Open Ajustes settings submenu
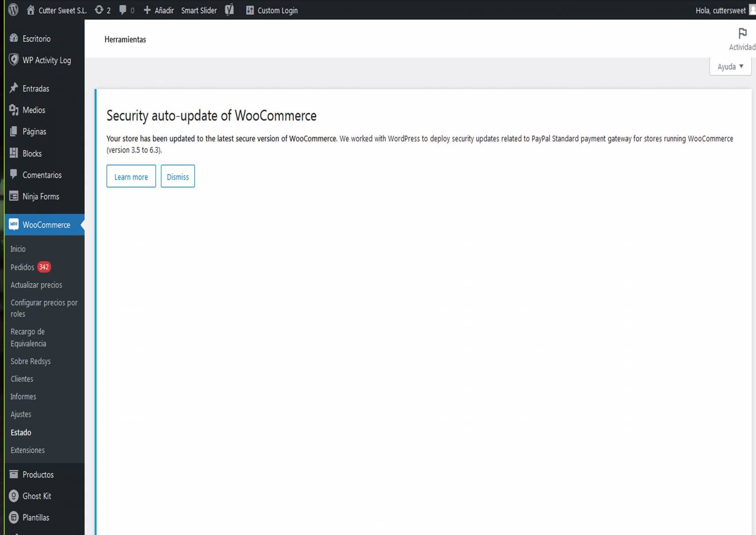The width and height of the screenshot is (756, 535). [x=21, y=414]
